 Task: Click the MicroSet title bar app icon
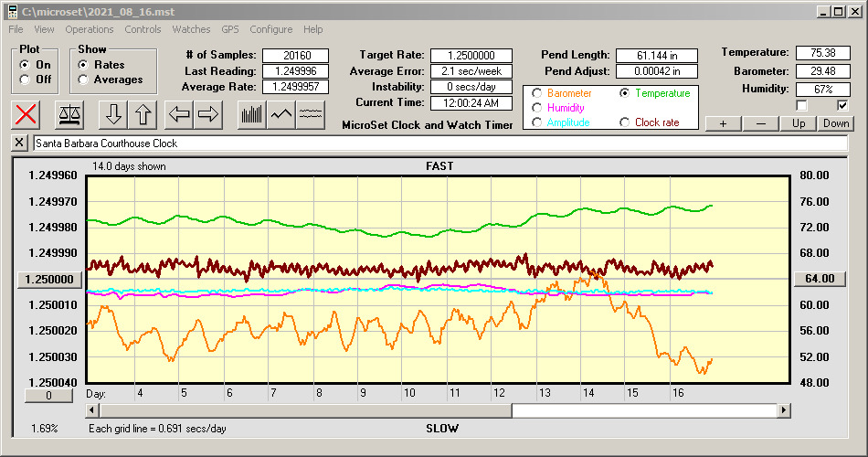pyautogui.click(x=12, y=12)
